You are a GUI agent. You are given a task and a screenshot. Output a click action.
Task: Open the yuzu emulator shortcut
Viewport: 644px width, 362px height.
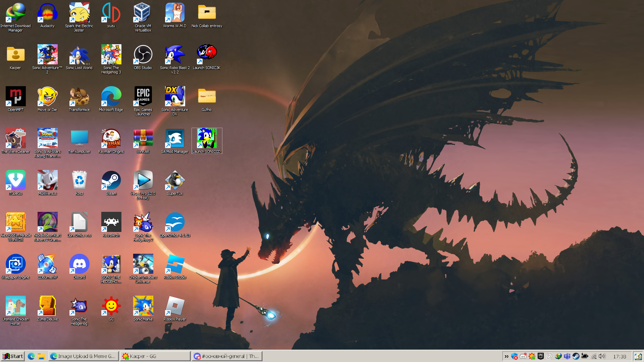click(x=111, y=15)
